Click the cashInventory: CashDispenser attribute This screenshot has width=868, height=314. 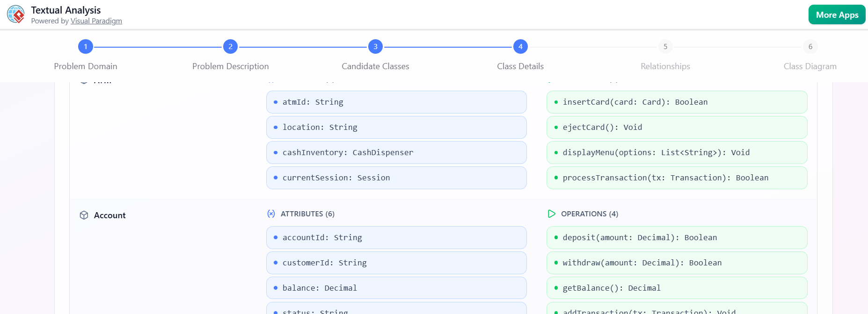click(396, 152)
